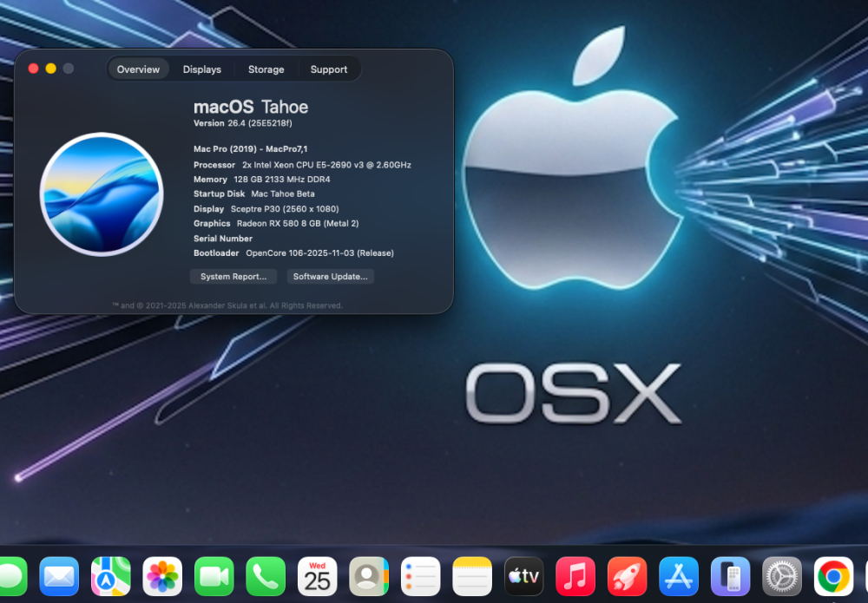Open Reminders in the Dock
868x603 pixels.
pyautogui.click(x=420, y=576)
